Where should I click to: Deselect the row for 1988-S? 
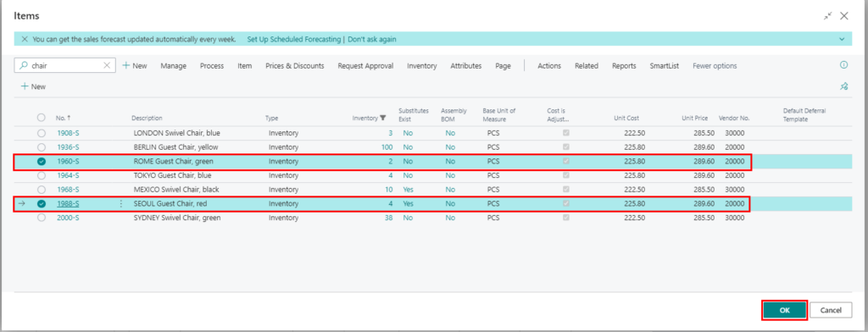tap(41, 203)
